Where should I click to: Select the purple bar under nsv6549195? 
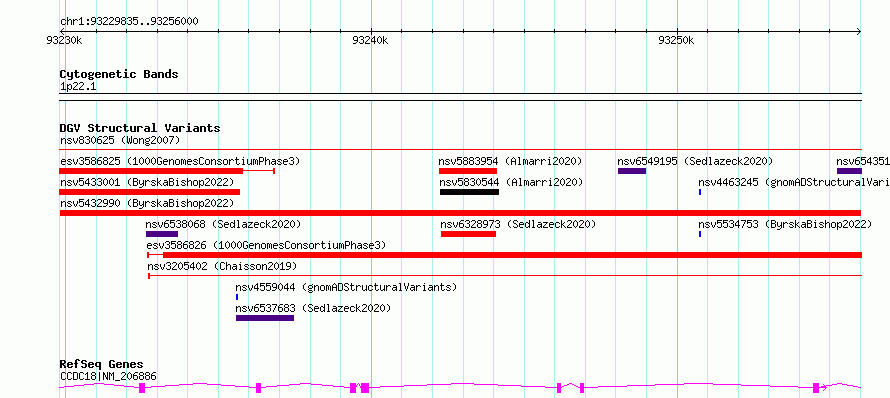[632, 171]
